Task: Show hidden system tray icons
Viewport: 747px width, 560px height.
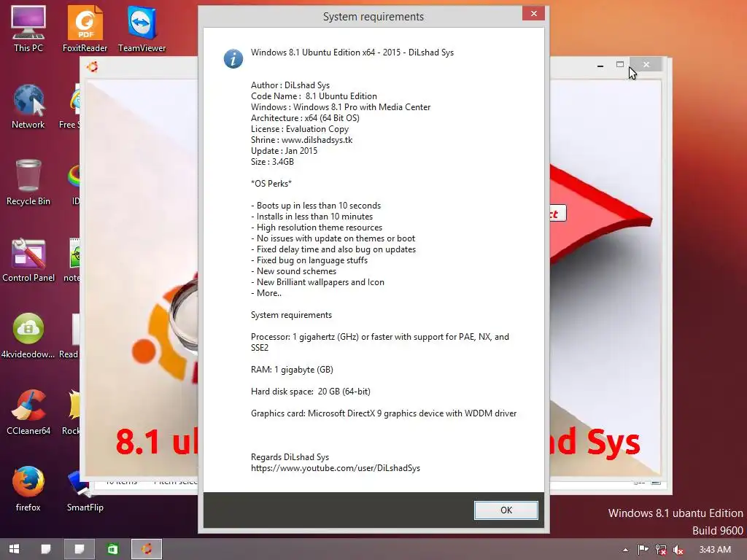Action: coord(625,550)
